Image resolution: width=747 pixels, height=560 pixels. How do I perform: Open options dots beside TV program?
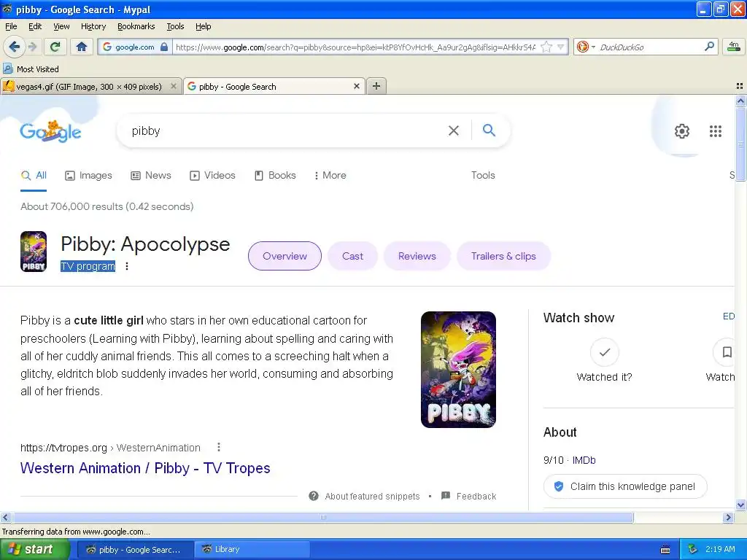[127, 266]
